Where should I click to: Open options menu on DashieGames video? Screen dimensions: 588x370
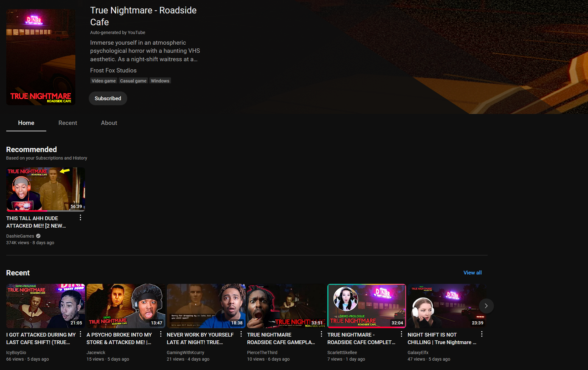80,218
